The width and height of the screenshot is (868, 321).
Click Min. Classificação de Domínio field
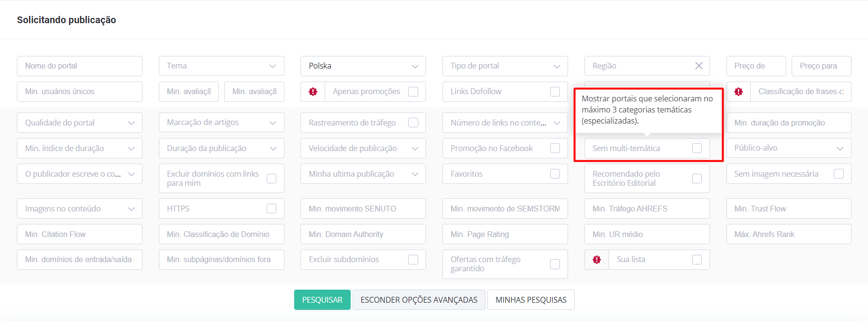pyautogui.click(x=222, y=234)
